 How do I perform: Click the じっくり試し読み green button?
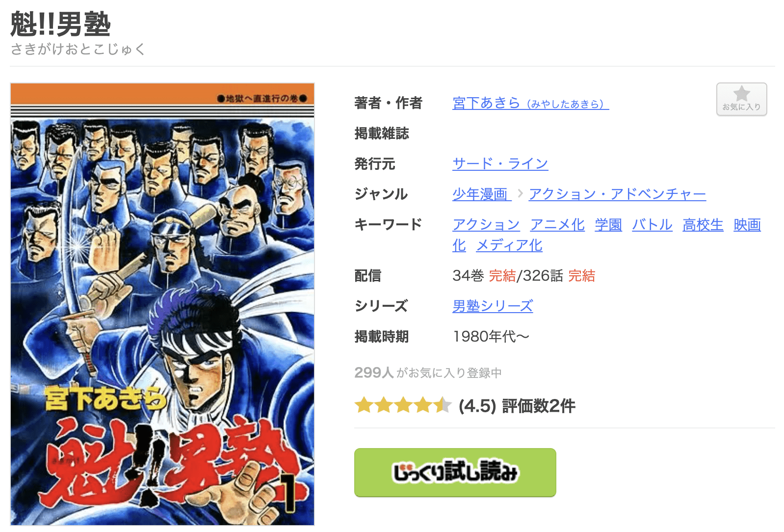(455, 472)
